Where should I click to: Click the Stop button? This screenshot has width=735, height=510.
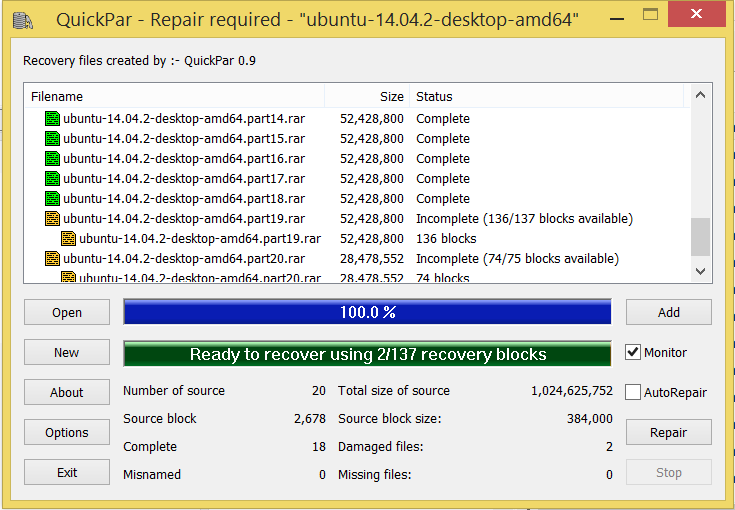coord(669,472)
